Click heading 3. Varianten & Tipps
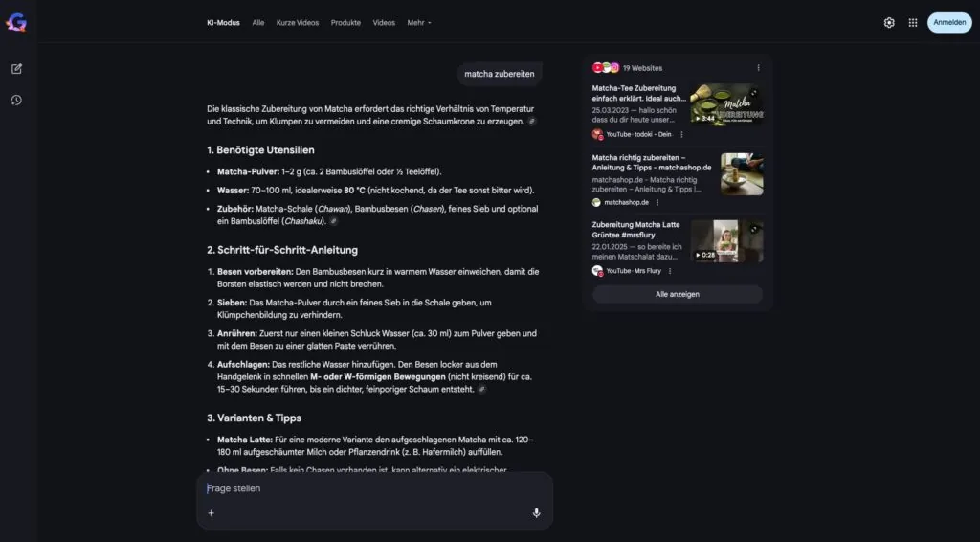Viewport: 980px width, 542px height. [254, 418]
